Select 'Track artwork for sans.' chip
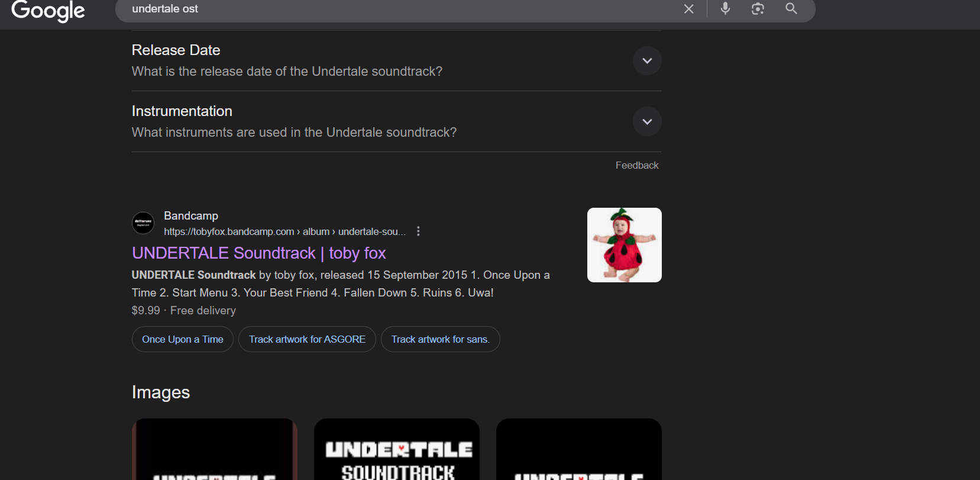Screen dimensions: 980x480 [x=441, y=339]
